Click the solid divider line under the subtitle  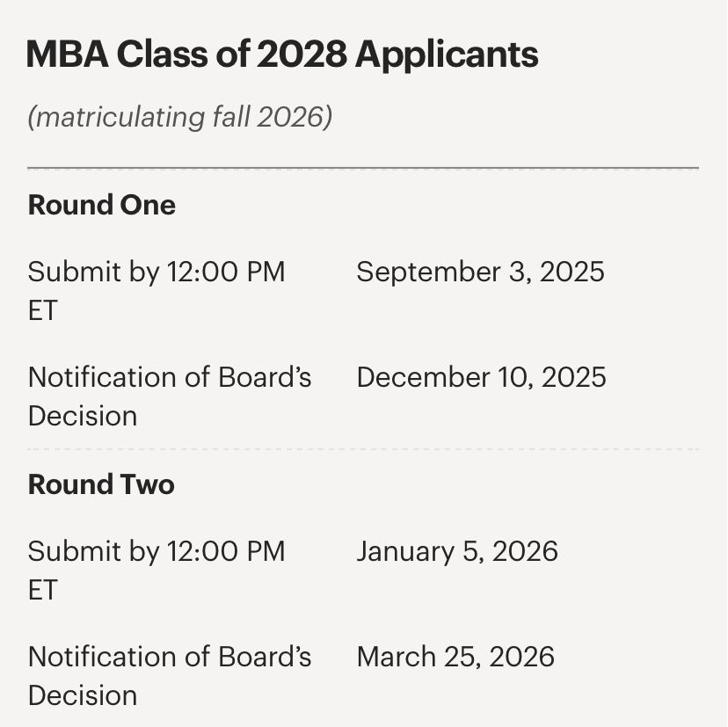tap(363, 168)
